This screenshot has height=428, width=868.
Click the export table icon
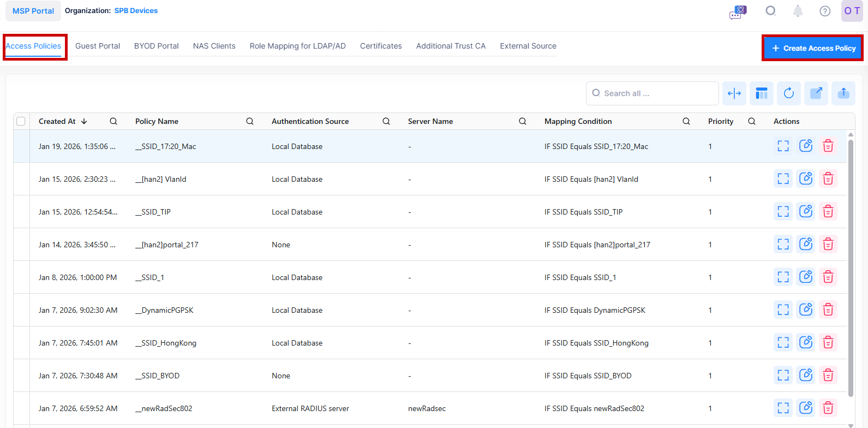pyautogui.click(x=816, y=93)
